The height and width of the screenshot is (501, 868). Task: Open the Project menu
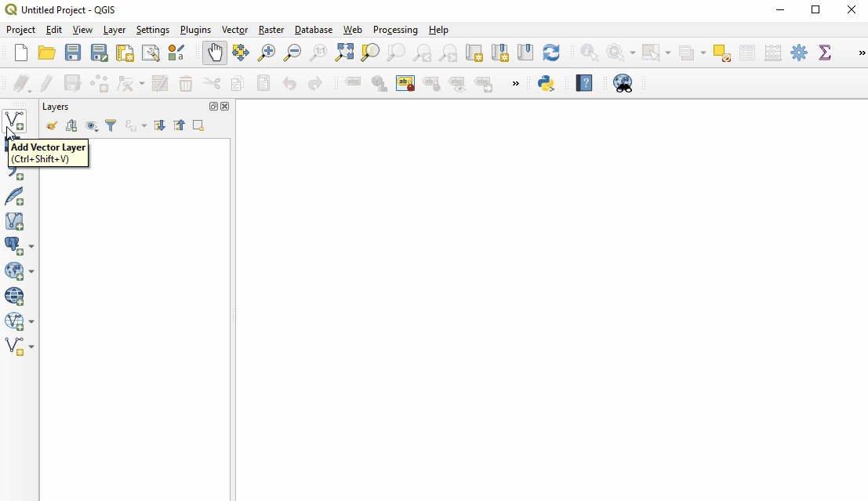tap(20, 30)
